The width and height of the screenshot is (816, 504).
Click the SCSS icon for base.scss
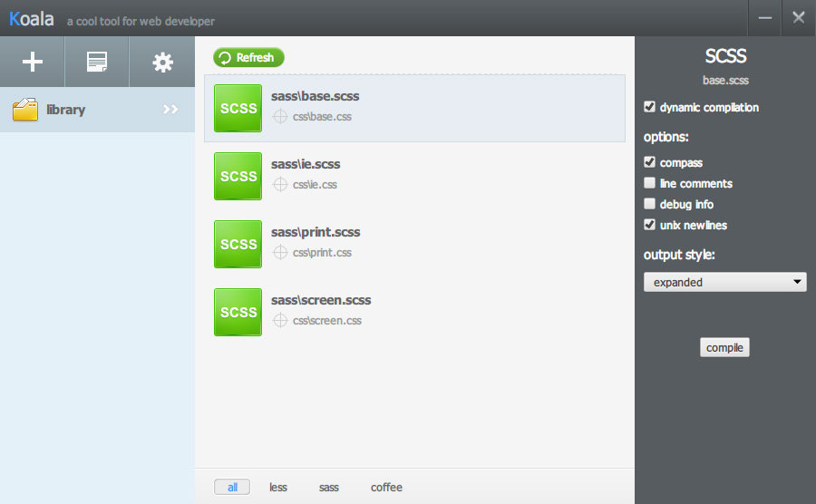tap(238, 109)
